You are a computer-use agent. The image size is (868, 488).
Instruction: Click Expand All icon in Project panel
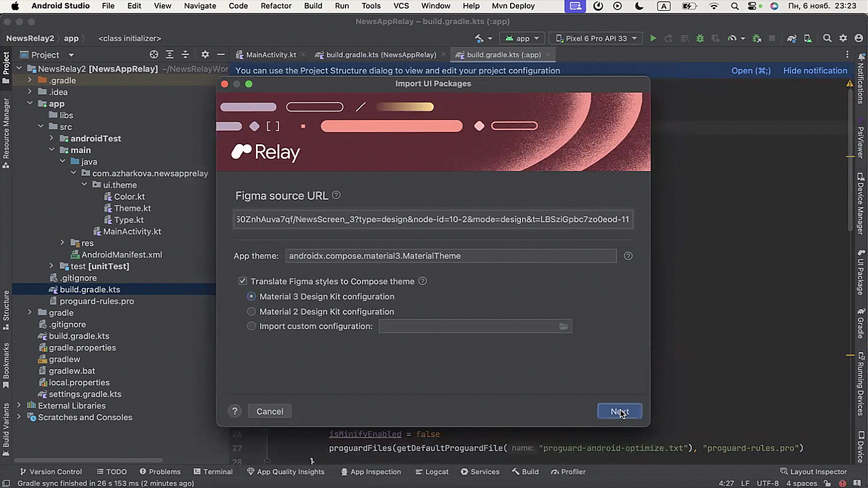coord(170,55)
